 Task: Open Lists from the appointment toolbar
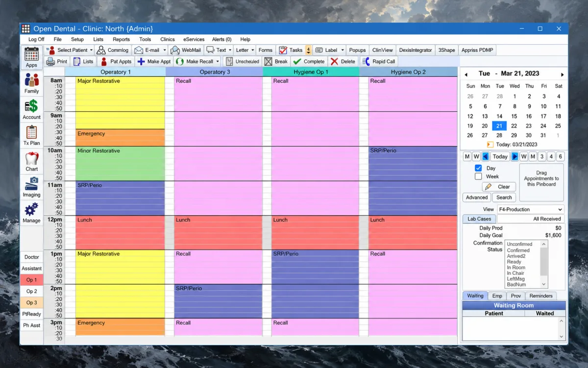[x=83, y=62]
